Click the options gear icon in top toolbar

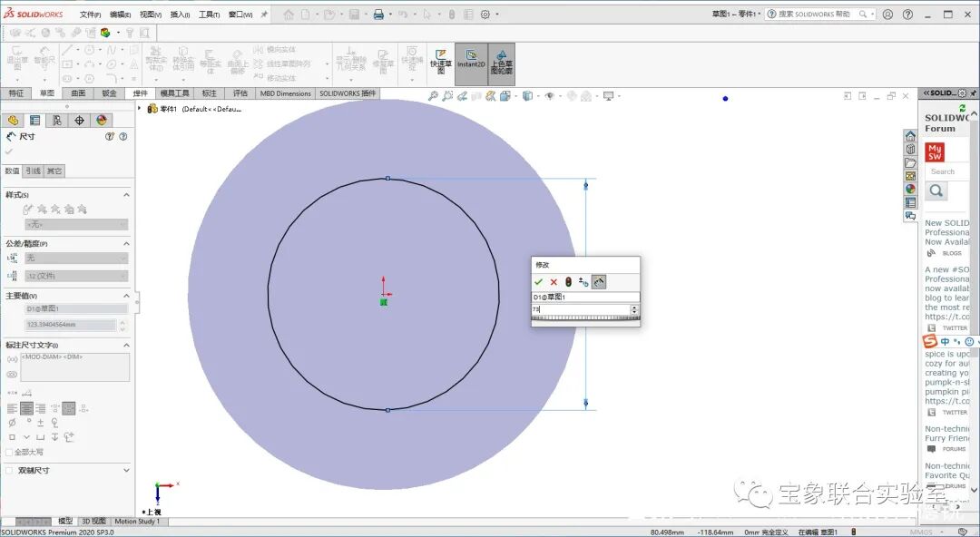click(x=485, y=15)
